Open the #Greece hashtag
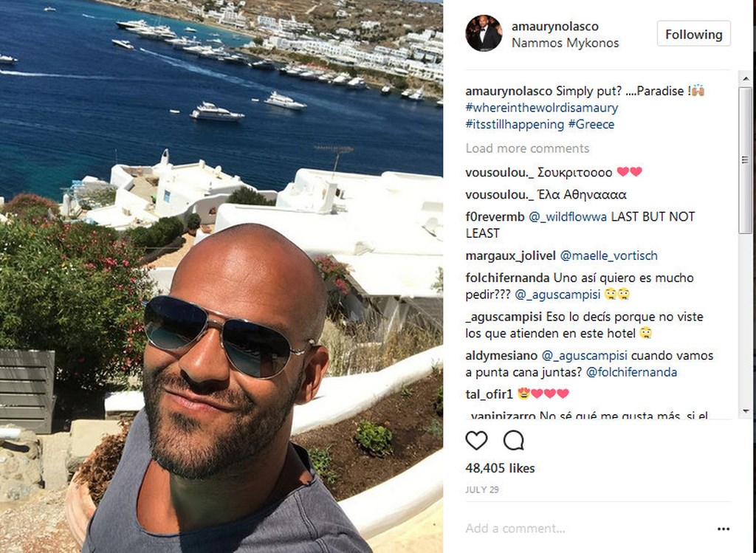This screenshot has width=756, height=553. 591,124
